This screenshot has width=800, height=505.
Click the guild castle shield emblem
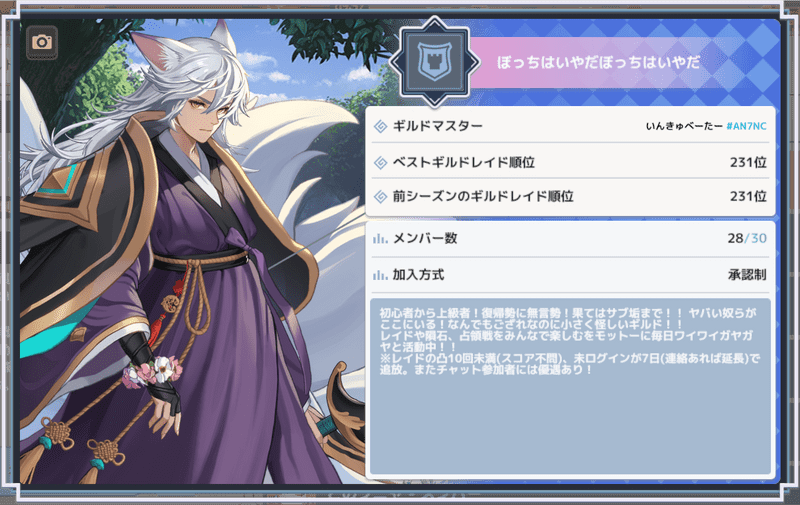point(434,62)
